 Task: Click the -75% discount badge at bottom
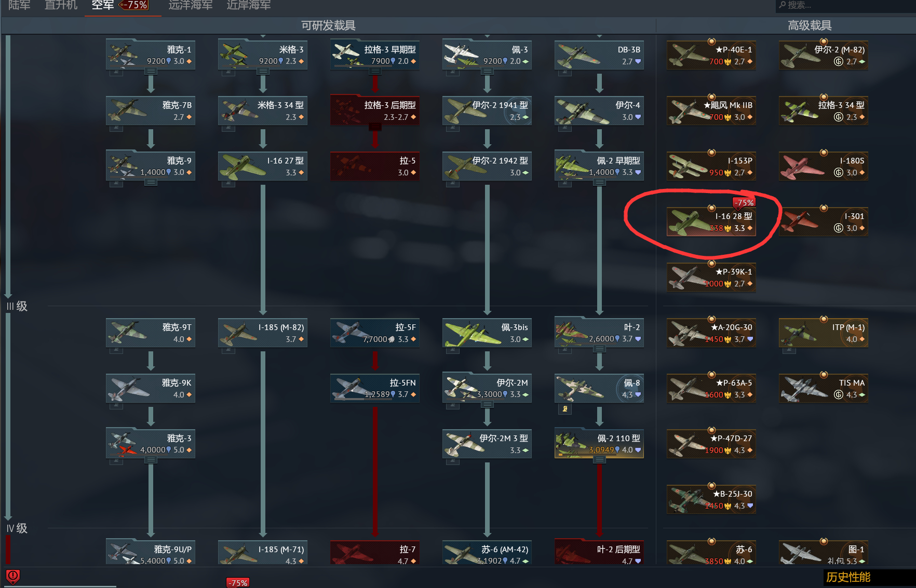(238, 583)
